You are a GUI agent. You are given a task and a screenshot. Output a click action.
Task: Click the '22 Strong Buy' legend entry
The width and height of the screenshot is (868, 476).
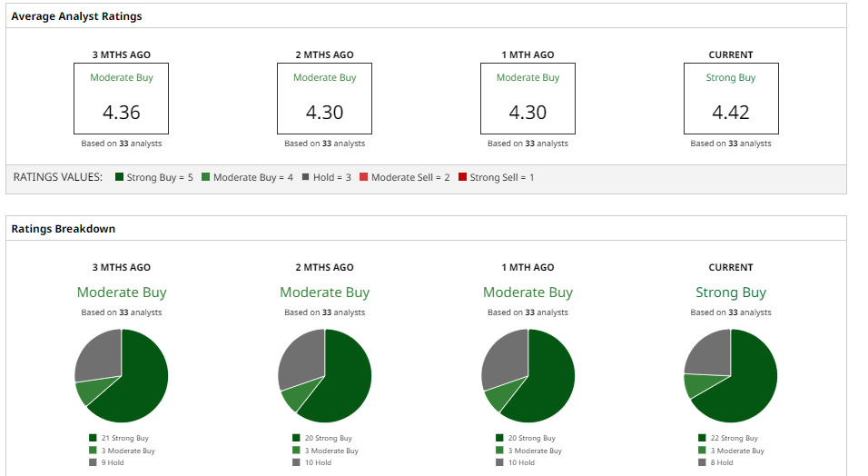728,438
